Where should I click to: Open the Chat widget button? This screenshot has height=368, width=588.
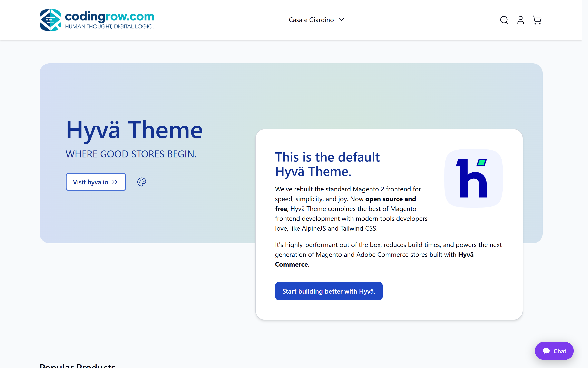click(554, 351)
